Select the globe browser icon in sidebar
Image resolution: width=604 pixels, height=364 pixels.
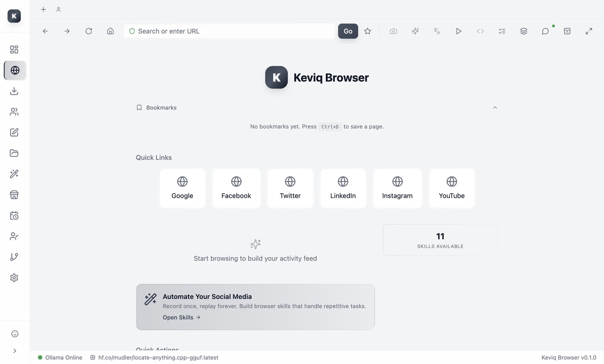coord(15,70)
